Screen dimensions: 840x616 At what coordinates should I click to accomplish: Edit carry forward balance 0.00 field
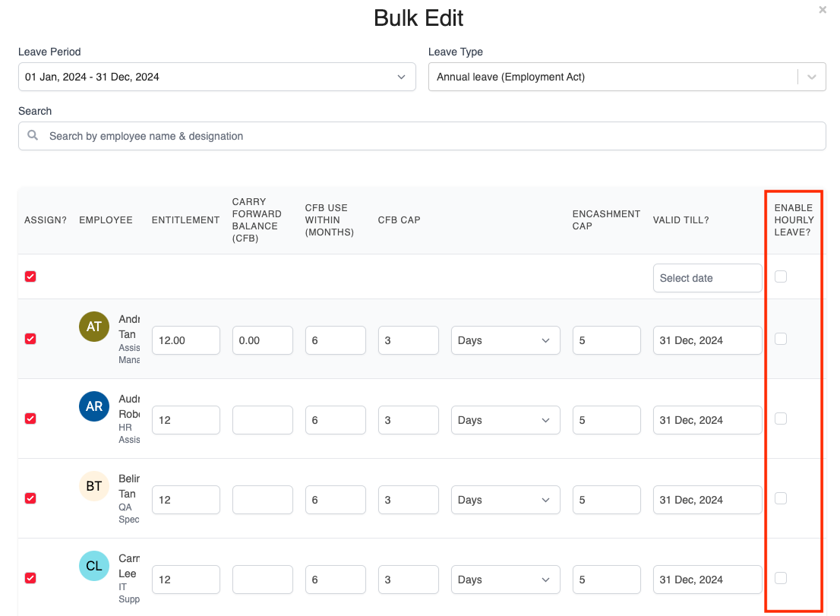[263, 340]
